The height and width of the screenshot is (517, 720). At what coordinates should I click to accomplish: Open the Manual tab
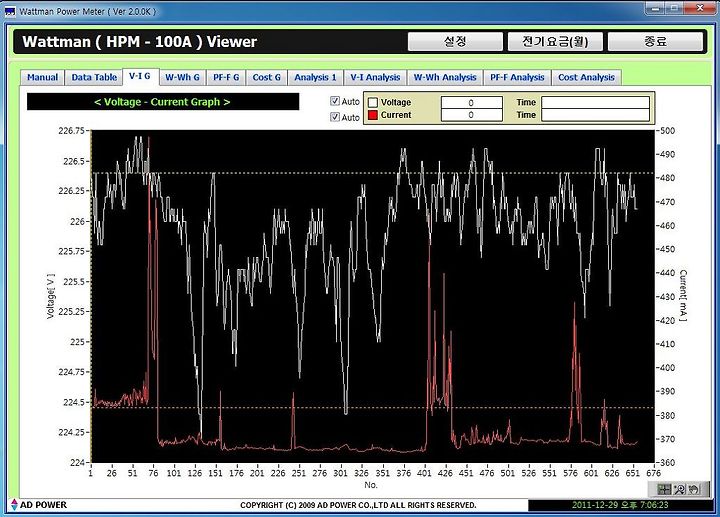pyautogui.click(x=42, y=77)
